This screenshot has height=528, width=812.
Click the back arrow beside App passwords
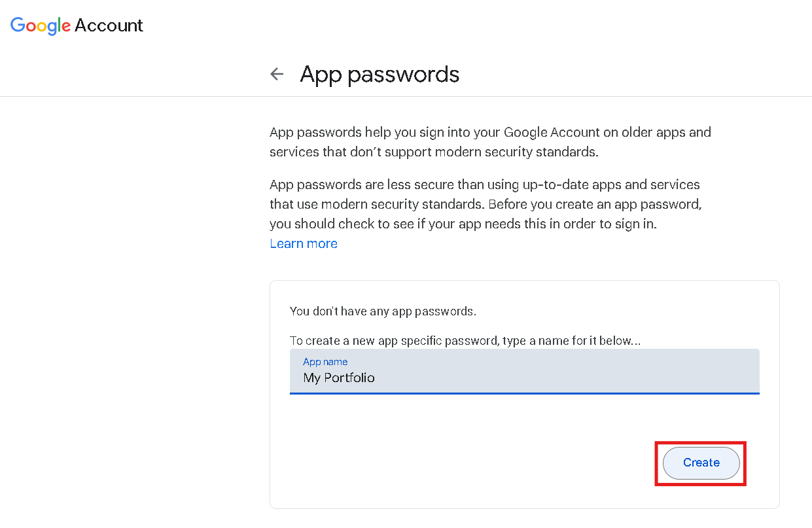(x=277, y=75)
